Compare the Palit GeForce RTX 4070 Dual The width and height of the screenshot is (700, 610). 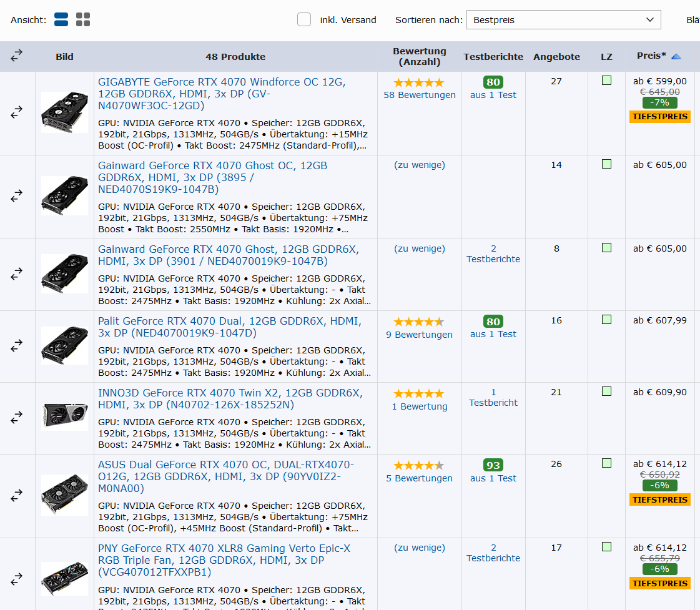pyautogui.click(x=16, y=345)
